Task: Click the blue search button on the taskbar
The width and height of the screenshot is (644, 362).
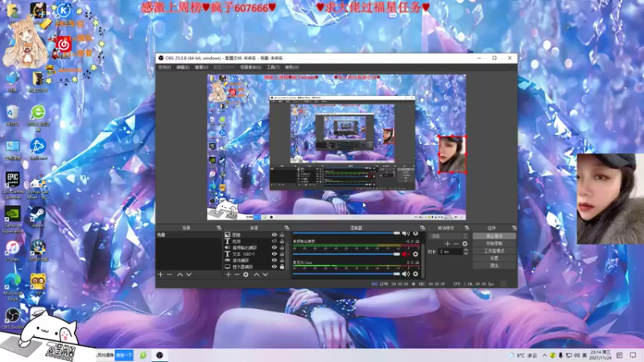Action: coord(124,355)
